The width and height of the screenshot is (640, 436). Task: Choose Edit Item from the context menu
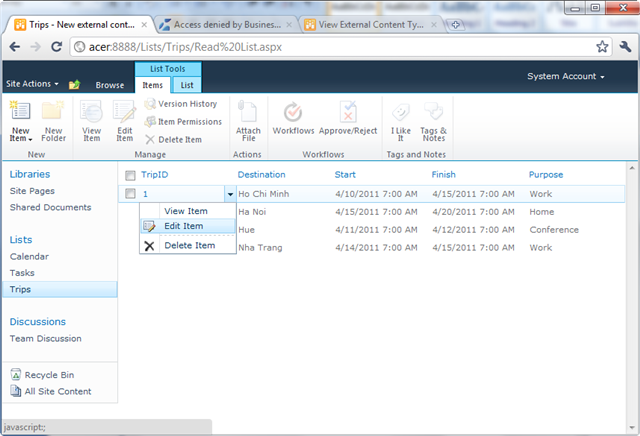point(188,226)
